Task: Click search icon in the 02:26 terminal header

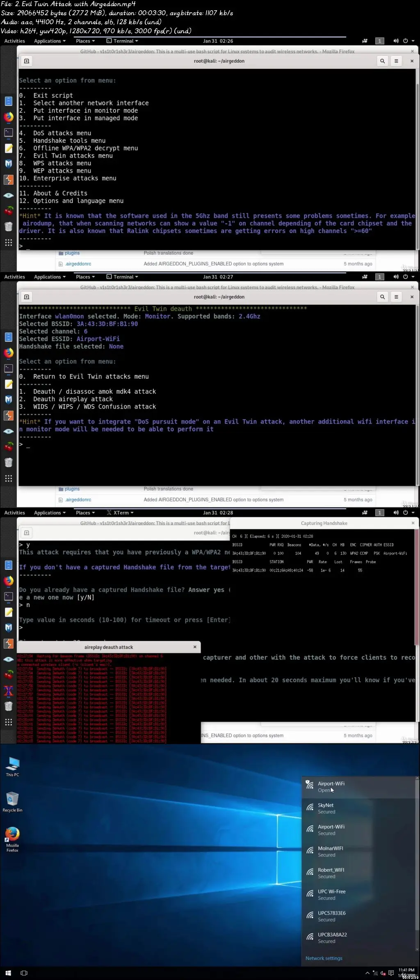Action: tap(382, 61)
